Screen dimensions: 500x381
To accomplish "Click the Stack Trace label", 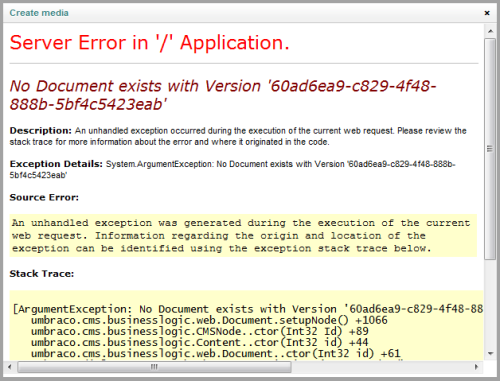I will pyautogui.click(x=42, y=274).
